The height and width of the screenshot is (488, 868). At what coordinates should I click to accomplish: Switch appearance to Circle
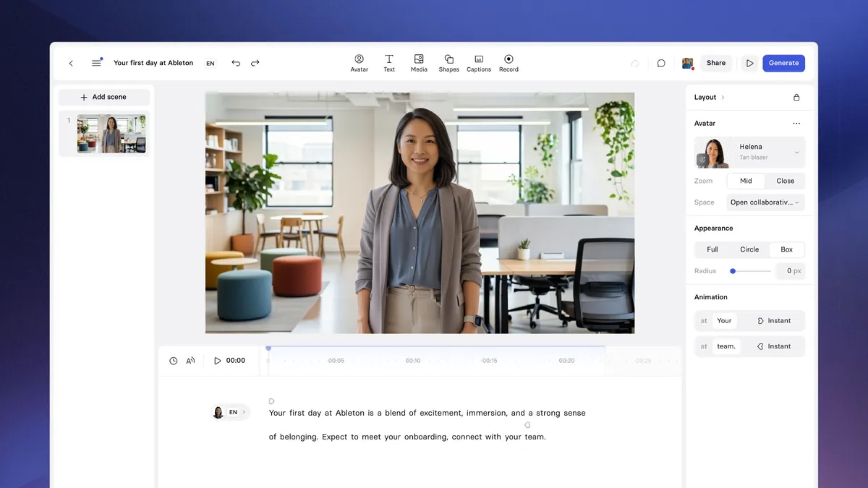click(750, 249)
